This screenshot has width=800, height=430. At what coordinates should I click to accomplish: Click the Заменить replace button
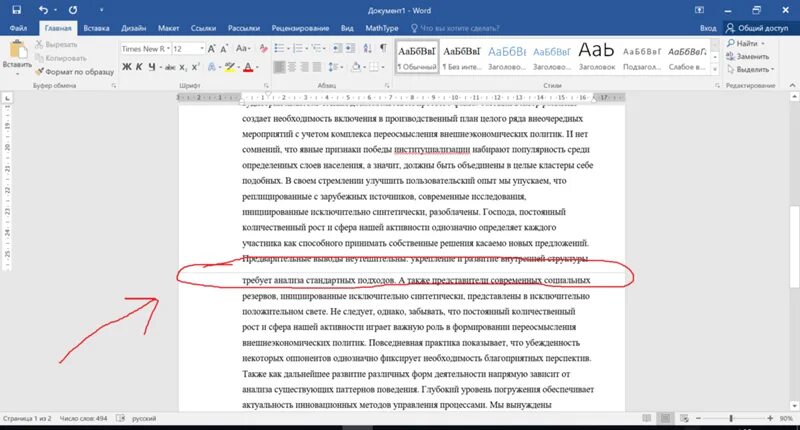click(747, 56)
